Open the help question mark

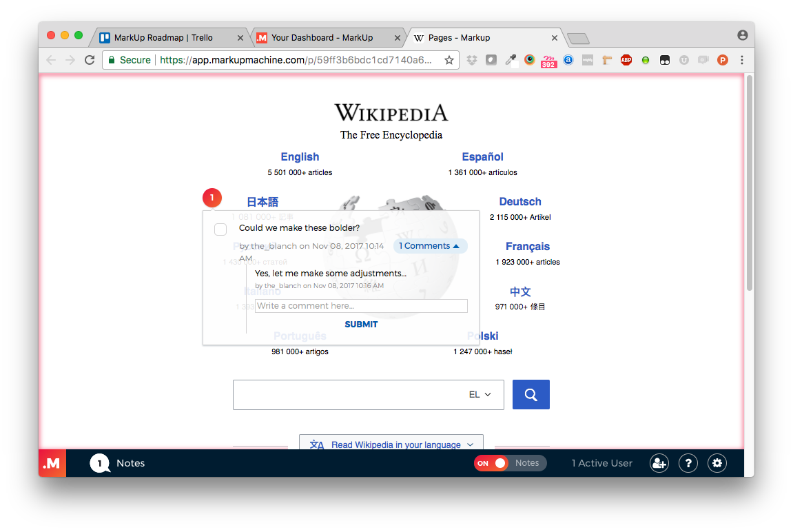point(688,463)
